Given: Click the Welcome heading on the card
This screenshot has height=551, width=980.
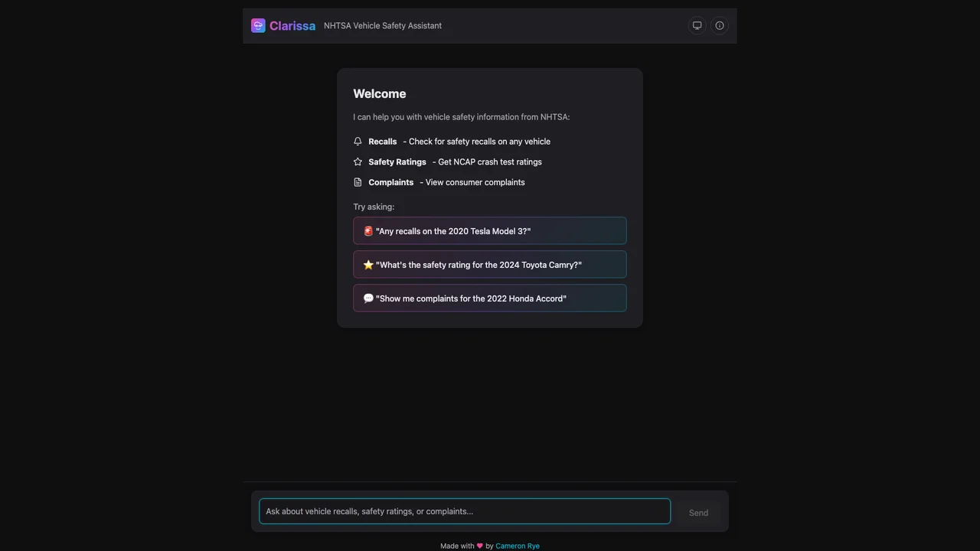Looking at the screenshot, I should 379,93.
